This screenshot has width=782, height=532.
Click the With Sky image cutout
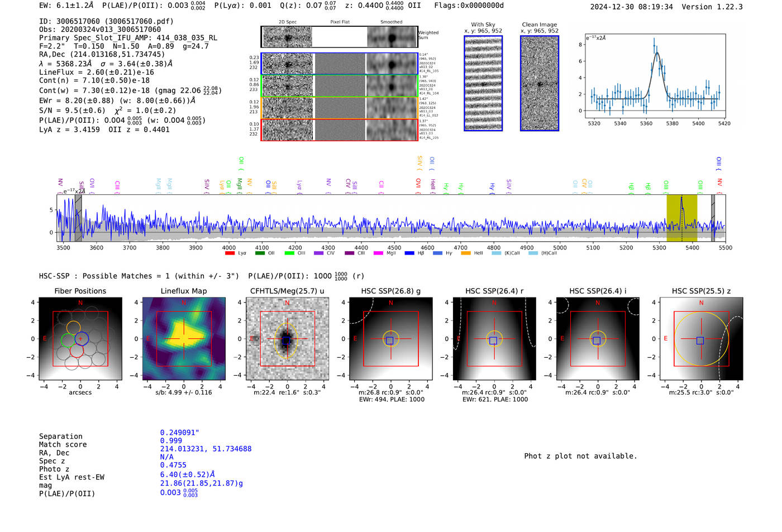coord(483,83)
